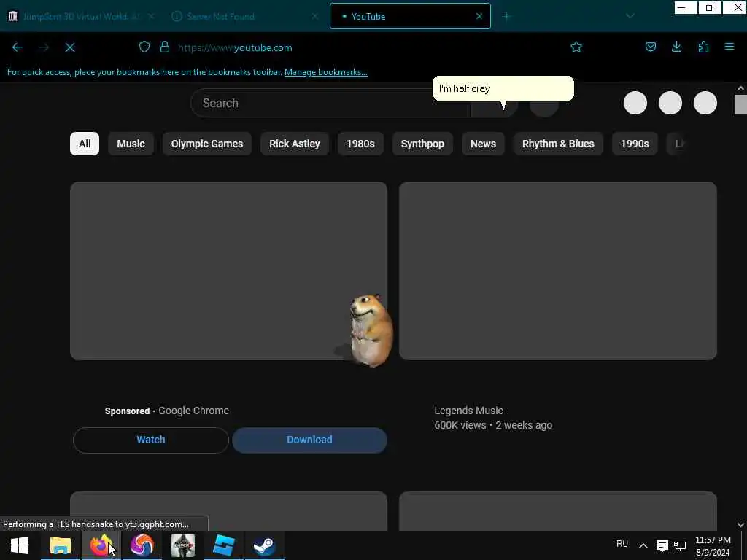Open File Explorer from the taskbar
747x560 pixels.
coord(61,545)
